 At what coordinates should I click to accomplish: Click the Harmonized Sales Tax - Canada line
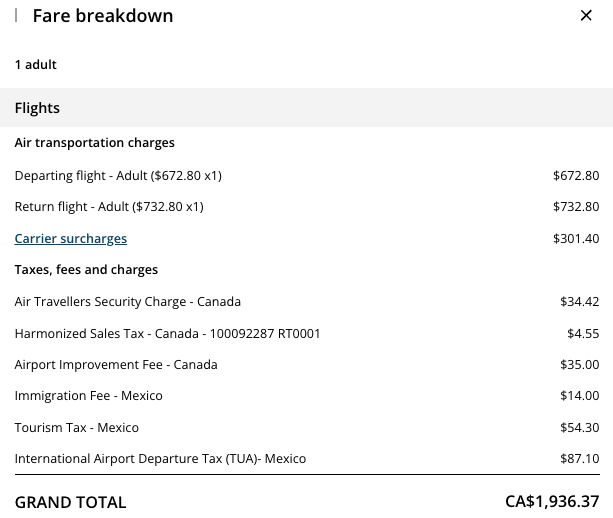click(x=167, y=333)
